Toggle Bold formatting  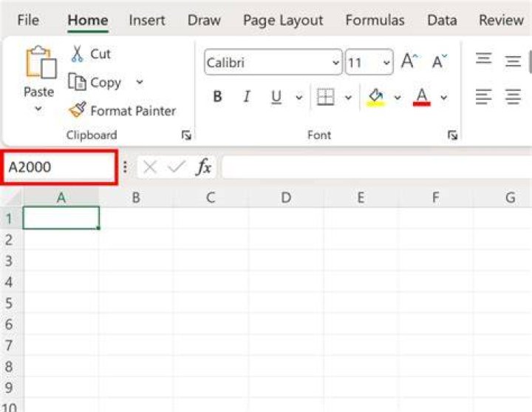[217, 97]
